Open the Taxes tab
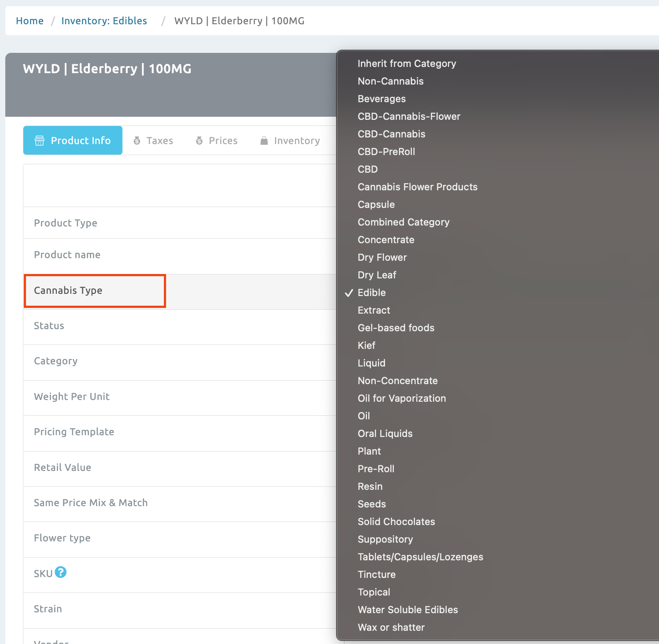The image size is (659, 644). tap(159, 141)
